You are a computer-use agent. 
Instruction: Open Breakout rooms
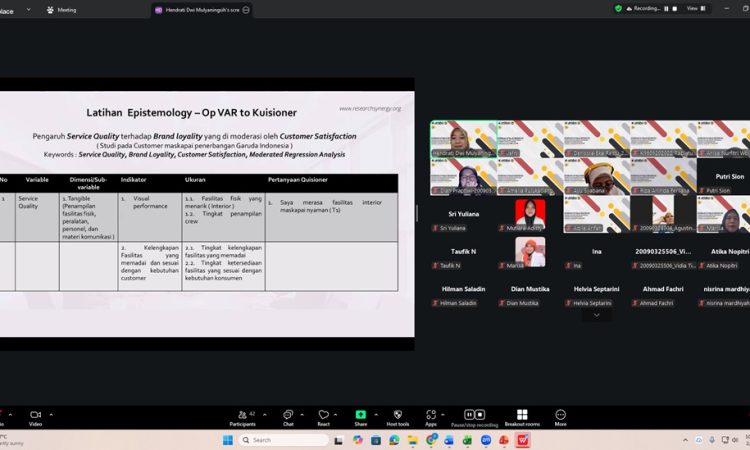tap(522, 417)
